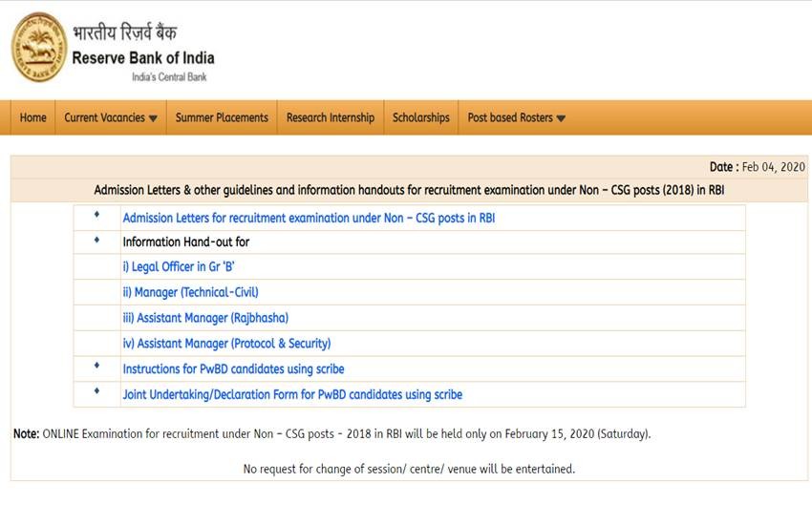Click the bullet beside Information Hand-out

pos(96,241)
